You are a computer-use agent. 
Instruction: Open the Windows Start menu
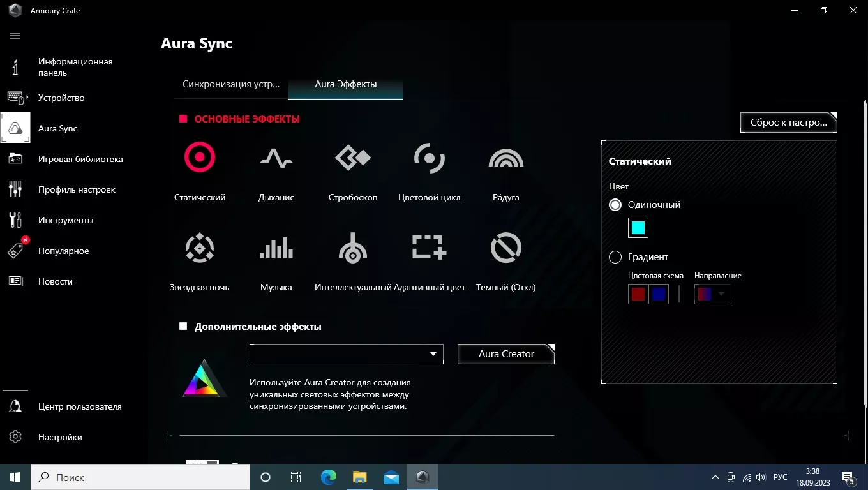(x=15, y=477)
